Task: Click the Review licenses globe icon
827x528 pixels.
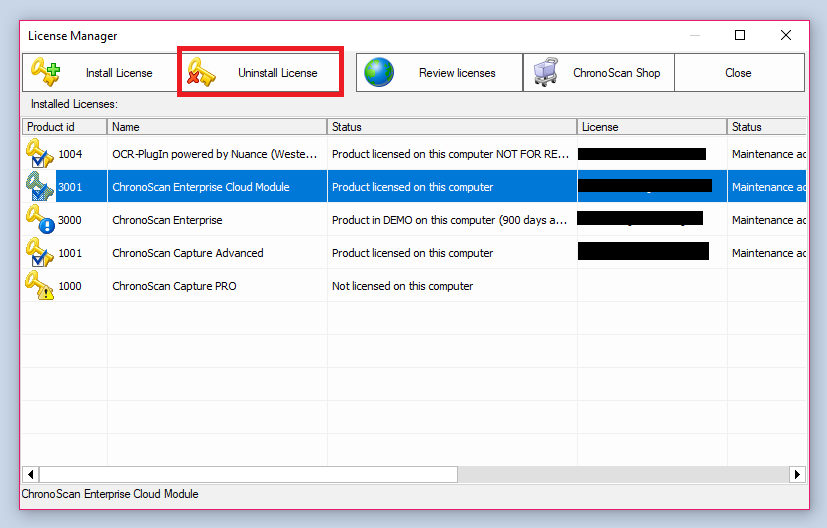Action: [x=379, y=72]
